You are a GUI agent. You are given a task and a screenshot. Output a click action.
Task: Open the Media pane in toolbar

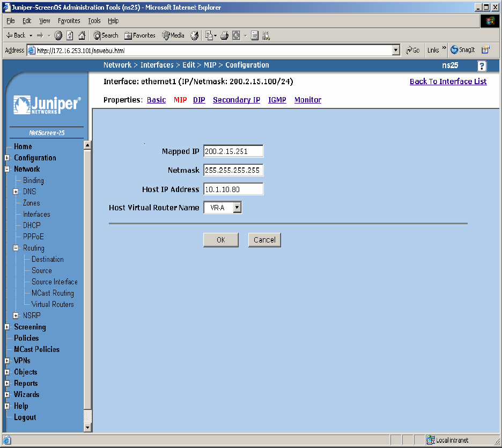point(173,35)
